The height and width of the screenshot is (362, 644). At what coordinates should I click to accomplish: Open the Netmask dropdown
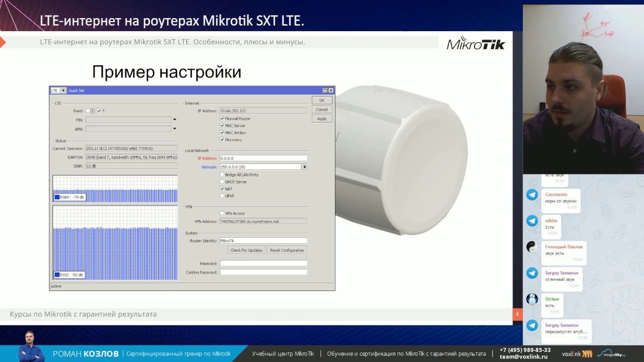coord(304,167)
